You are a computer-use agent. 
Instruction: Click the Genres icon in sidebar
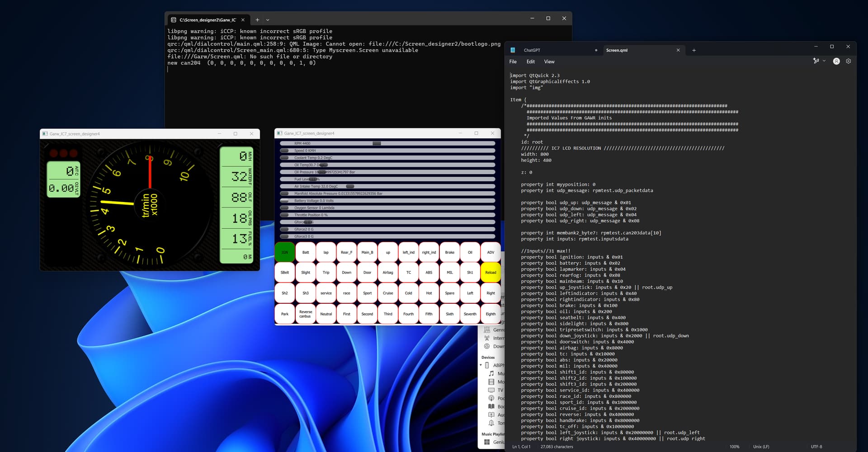[487, 330]
